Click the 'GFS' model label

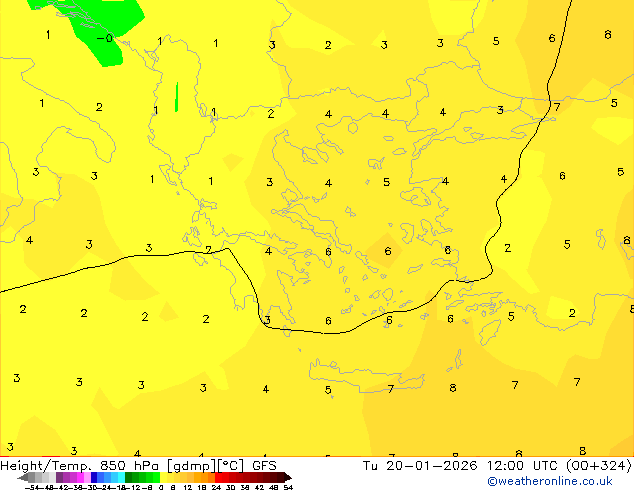pyautogui.click(x=264, y=466)
